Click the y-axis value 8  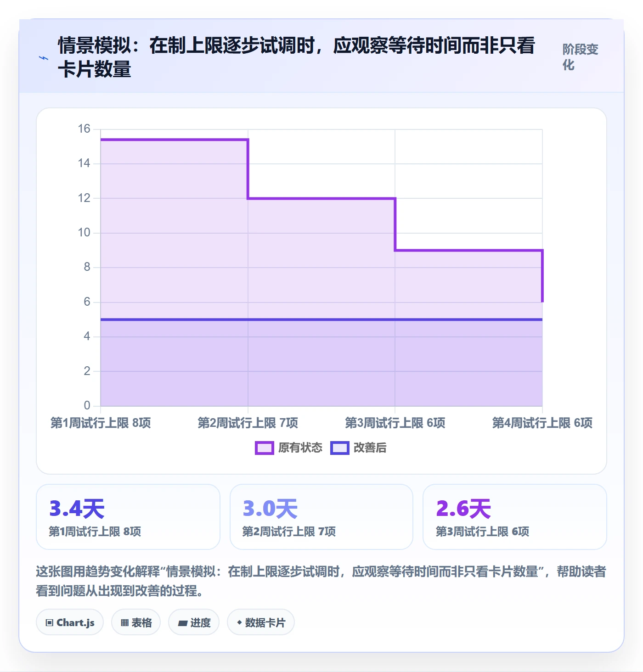(87, 267)
